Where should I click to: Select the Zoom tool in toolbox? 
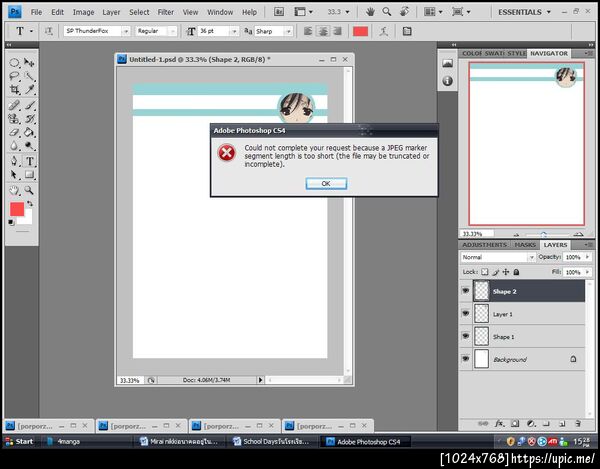(29, 190)
